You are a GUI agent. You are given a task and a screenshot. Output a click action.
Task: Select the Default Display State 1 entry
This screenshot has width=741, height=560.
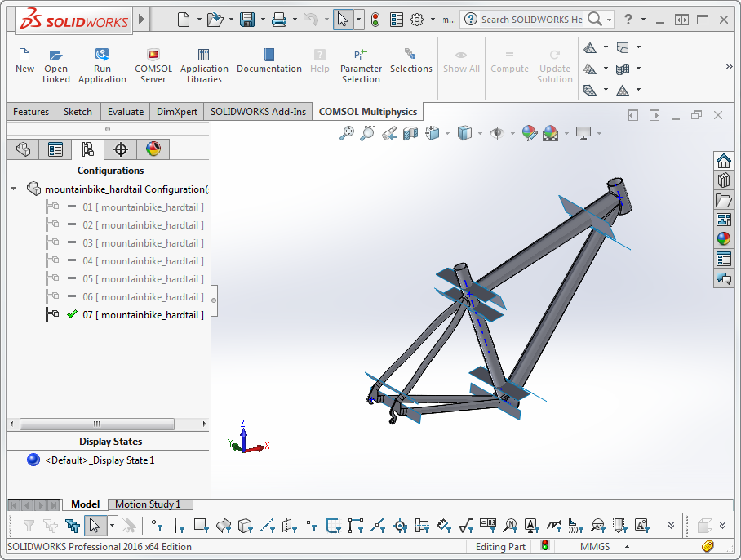99,460
